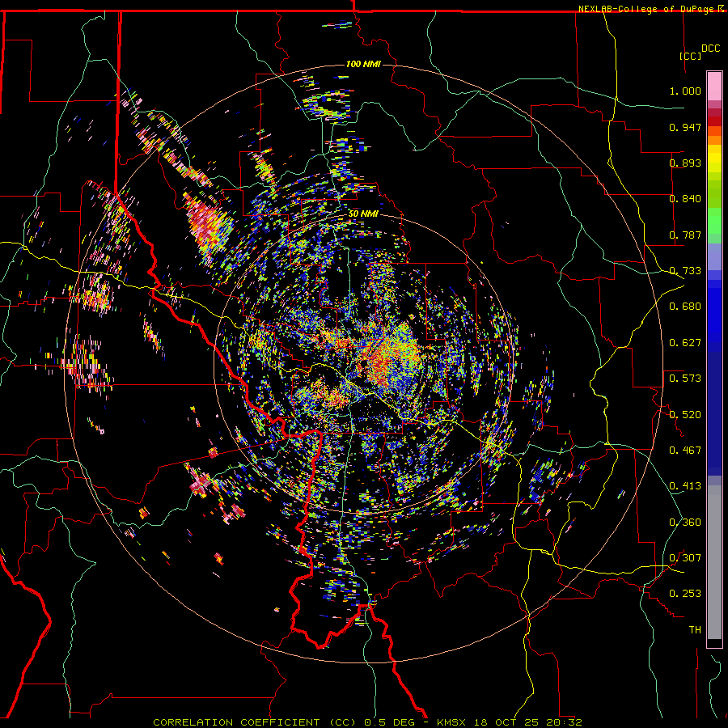
Task: Click the [CC] legend heading
Action: point(690,56)
